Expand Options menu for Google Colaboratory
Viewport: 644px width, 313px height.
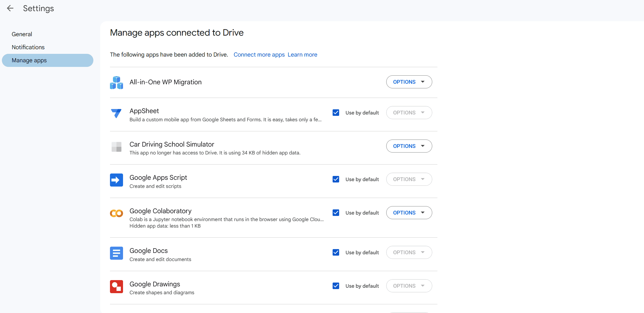click(409, 213)
